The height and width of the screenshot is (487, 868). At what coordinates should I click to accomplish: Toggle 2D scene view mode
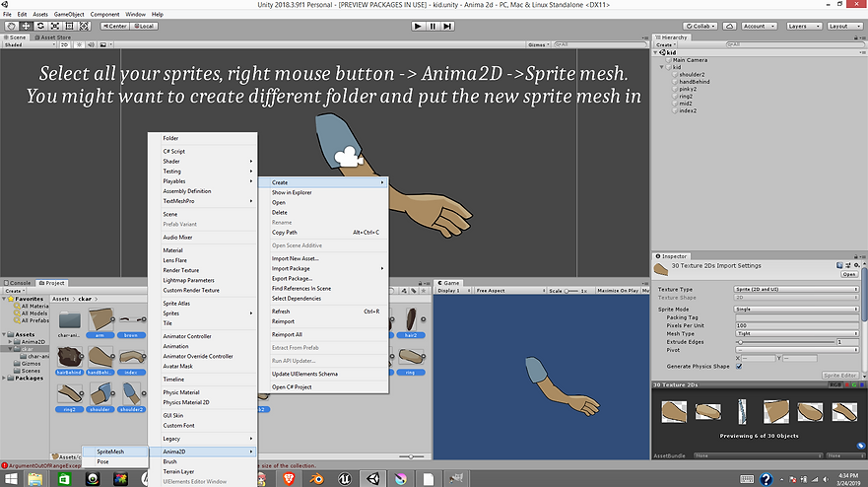pos(64,45)
